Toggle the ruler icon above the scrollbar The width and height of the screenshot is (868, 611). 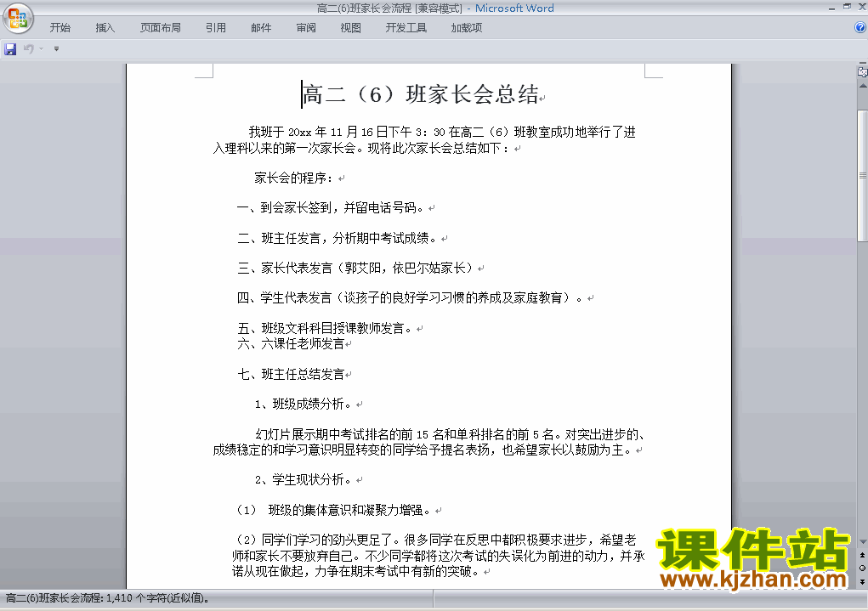point(862,72)
